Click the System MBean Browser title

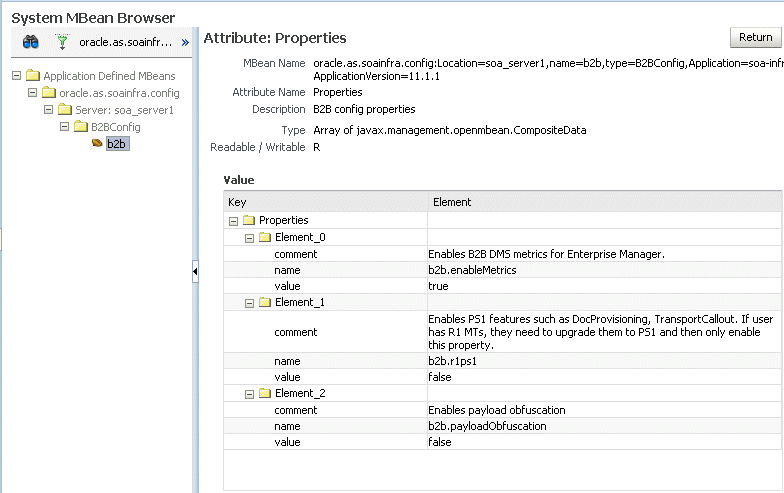(x=93, y=18)
